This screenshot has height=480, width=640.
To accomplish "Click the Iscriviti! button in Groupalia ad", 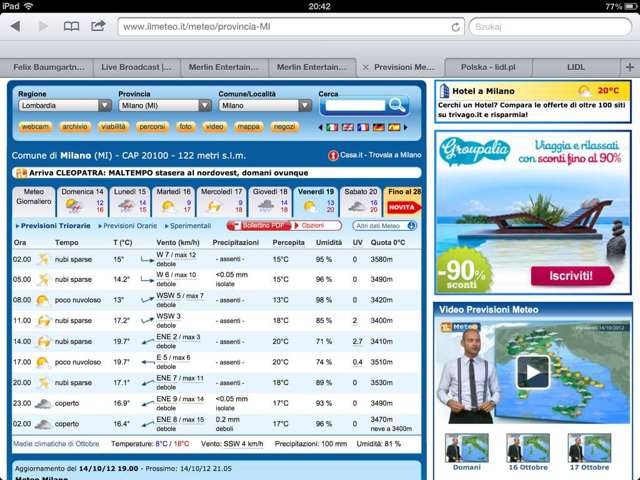I will 572,276.
